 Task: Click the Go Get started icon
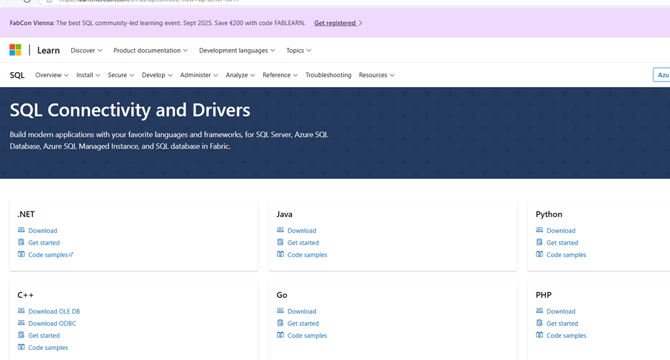280,323
